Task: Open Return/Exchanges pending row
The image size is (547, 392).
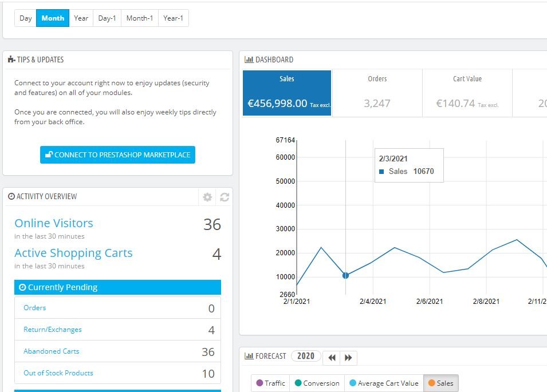Action: pyautogui.click(x=117, y=330)
